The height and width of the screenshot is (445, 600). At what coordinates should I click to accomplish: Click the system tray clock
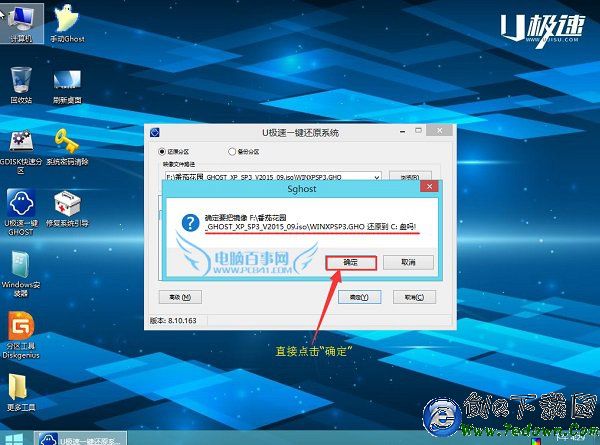click(x=570, y=437)
